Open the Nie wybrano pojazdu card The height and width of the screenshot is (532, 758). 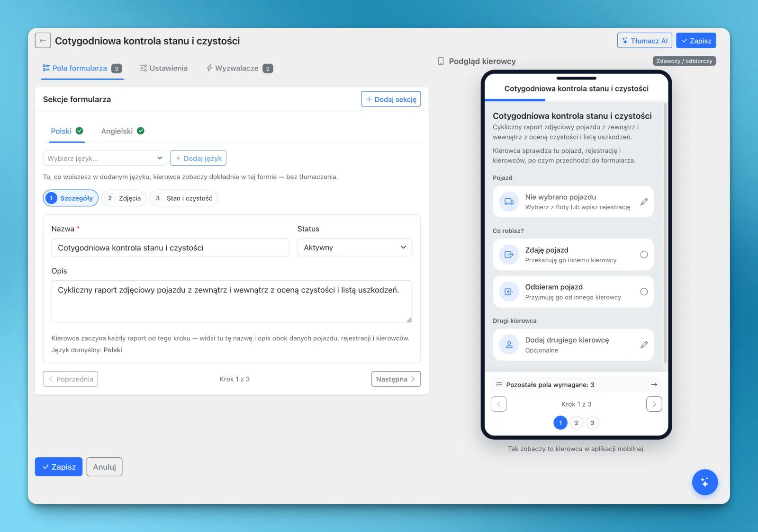573,202
